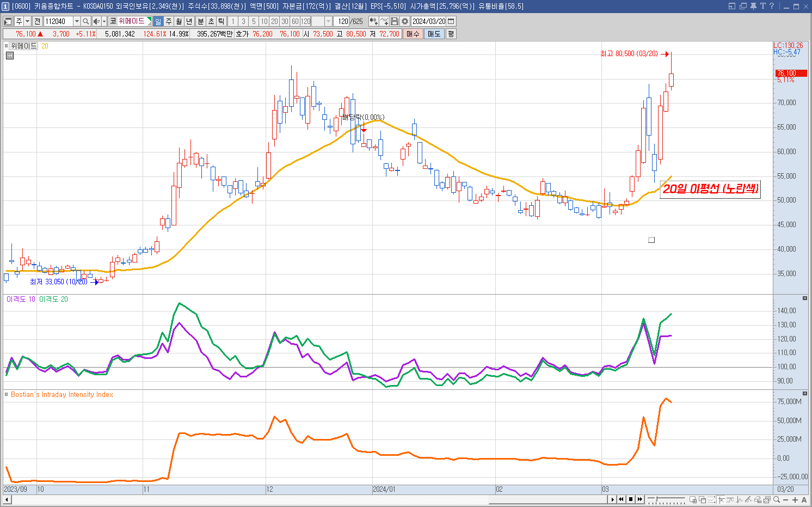The width and height of the screenshot is (812, 507).
Task: Select the 틱 tick period toggle
Action: pos(220,21)
